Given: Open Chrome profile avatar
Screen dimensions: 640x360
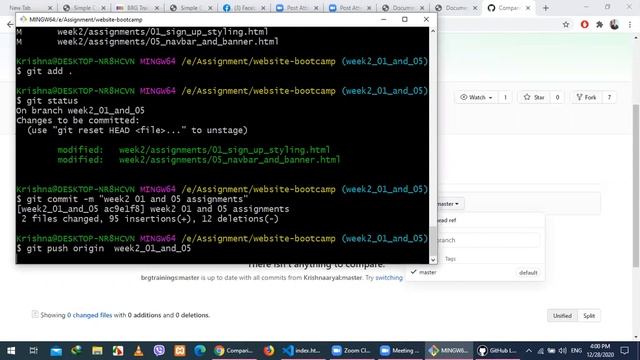Looking at the screenshot, I should 614,24.
